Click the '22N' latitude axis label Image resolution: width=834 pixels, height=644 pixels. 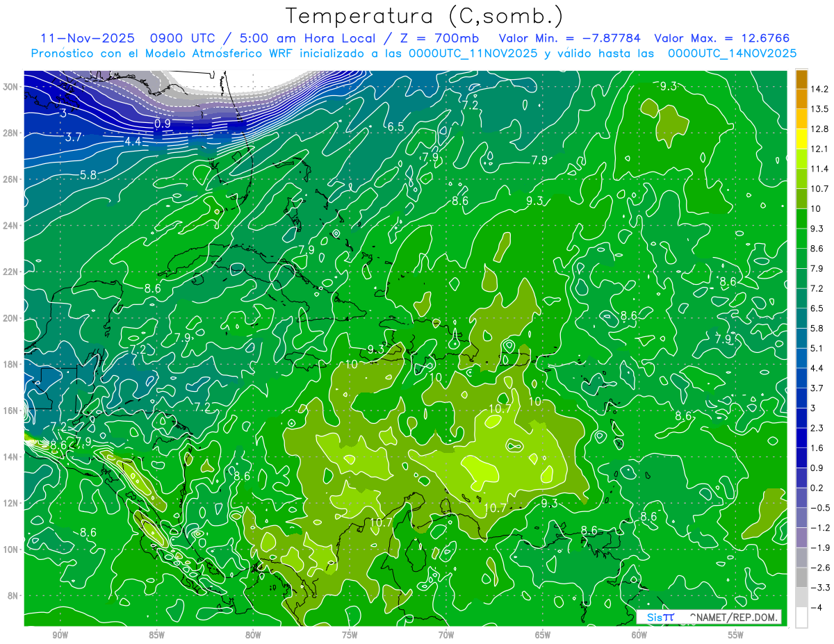(10, 272)
